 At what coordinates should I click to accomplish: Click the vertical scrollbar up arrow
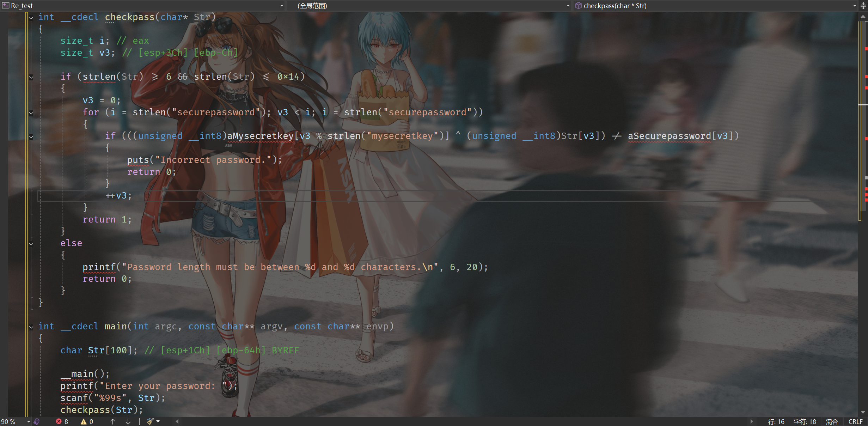863,16
